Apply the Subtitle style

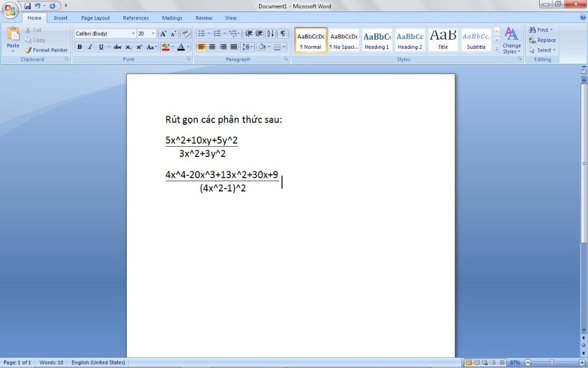pyautogui.click(x=476, y=40)
